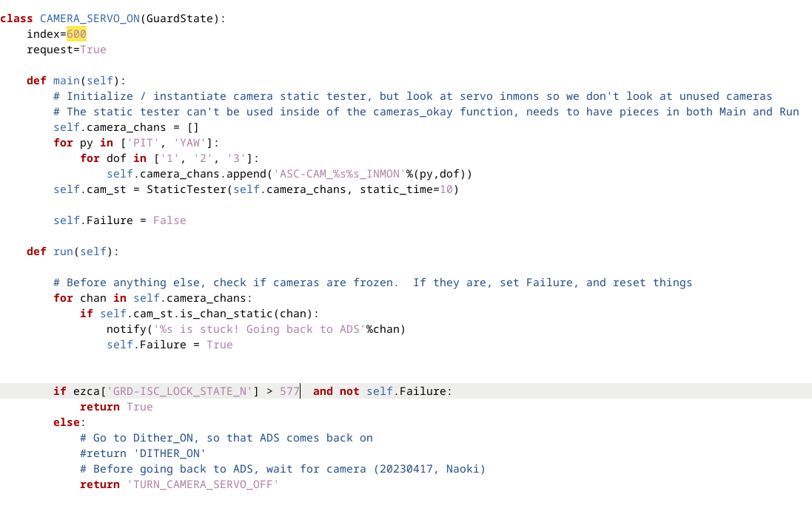Click the def run function name
812x514 pixels.
pyautogui.click(x=63, y=251)
